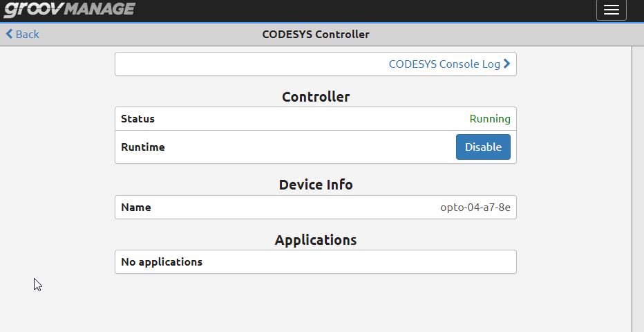Click the Status label

[138, 119]
